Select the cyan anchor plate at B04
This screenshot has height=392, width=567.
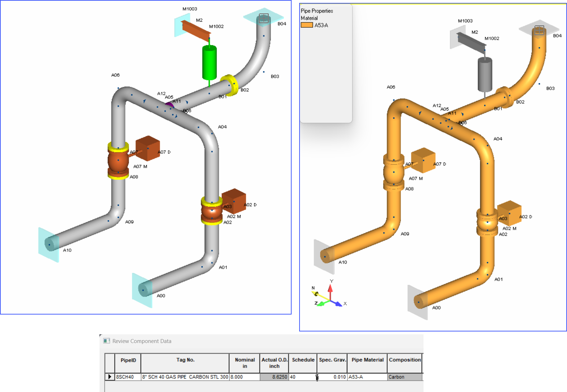click(x=263, y=17)
